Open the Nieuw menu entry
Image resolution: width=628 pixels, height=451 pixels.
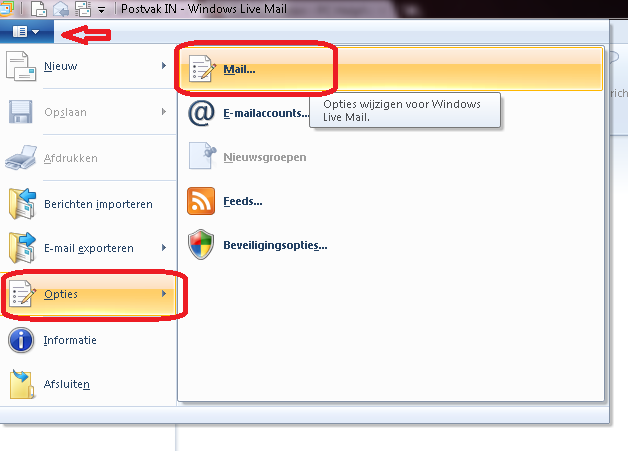coord(88,66)
